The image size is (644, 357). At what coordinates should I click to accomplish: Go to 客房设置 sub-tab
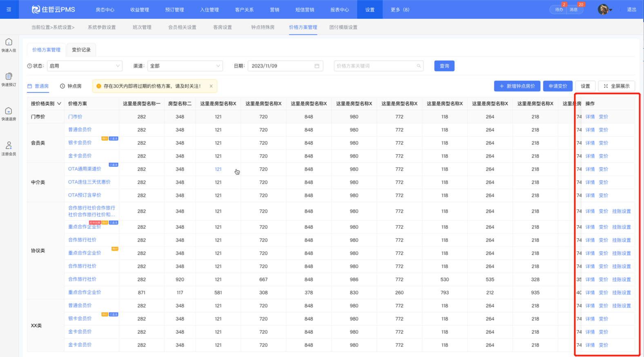tap(223, 27)
